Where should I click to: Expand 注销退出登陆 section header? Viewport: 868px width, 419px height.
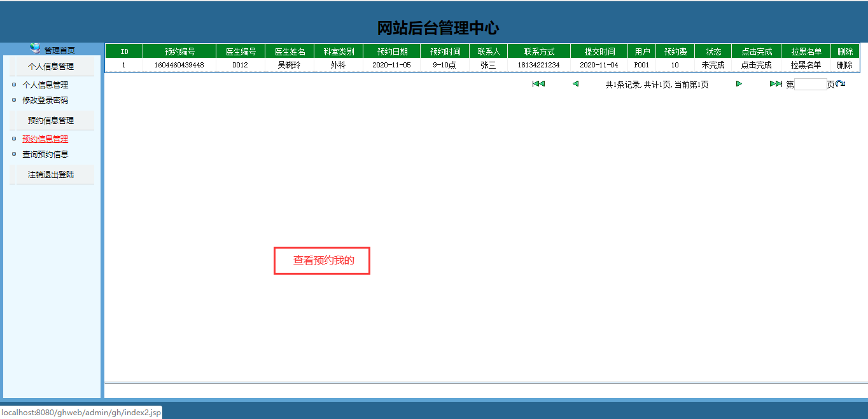click(x=51, y=174)
